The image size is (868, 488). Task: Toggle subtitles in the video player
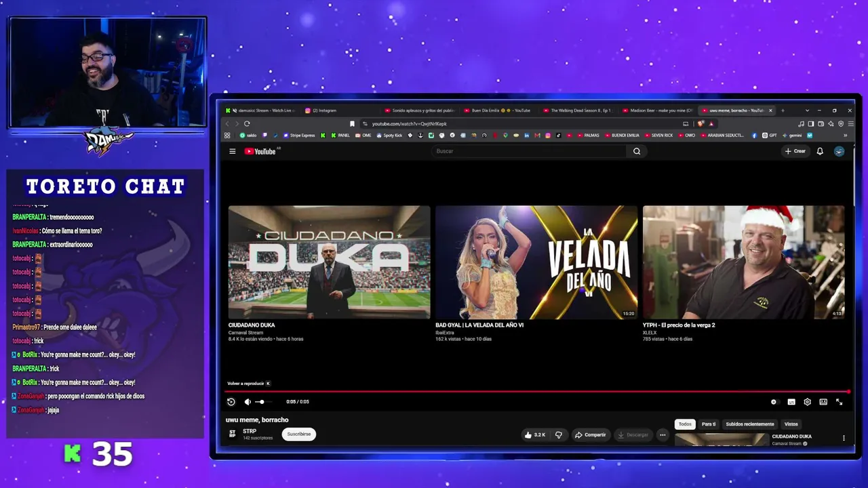(x=791, y=402)
